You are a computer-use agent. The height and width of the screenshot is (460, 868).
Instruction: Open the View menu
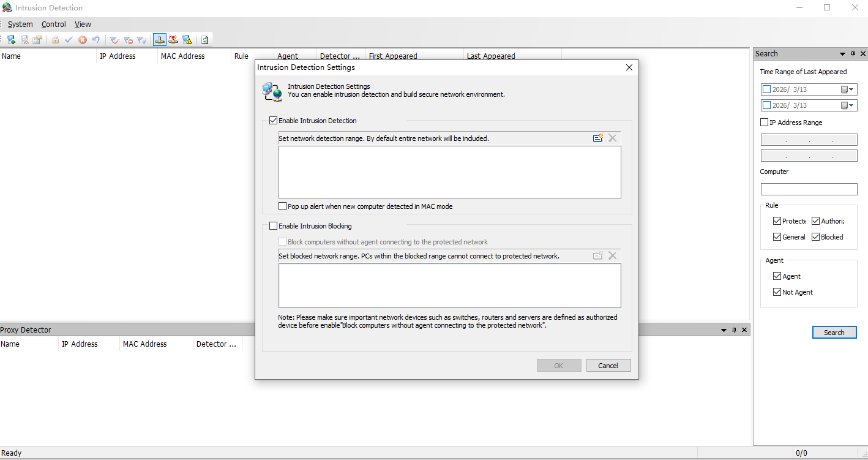[x=83, y=25]
